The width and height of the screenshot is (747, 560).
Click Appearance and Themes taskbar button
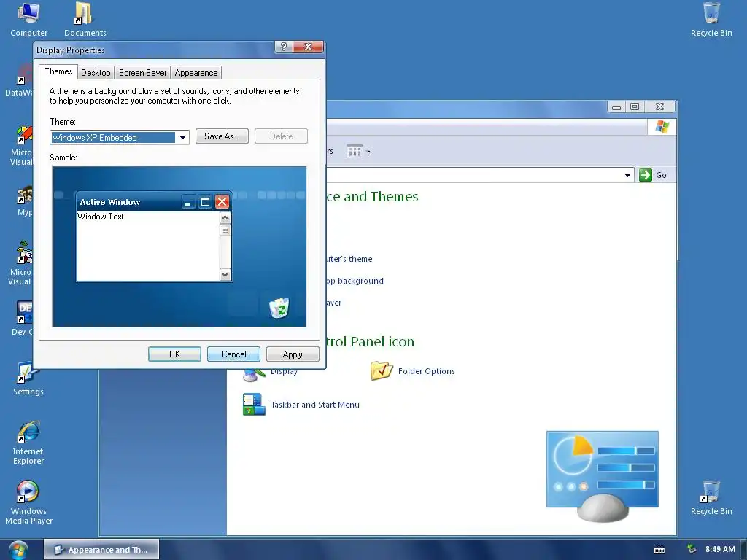click(101, 550)
